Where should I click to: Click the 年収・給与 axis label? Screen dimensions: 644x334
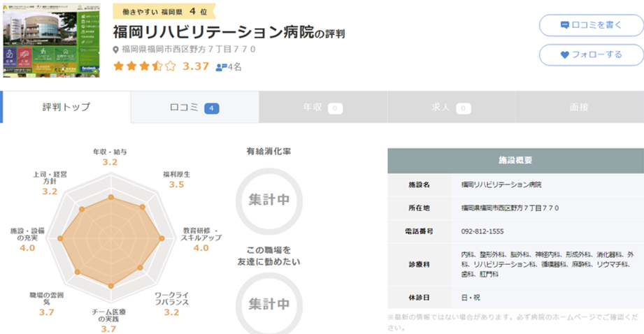(x=110, y=152)
